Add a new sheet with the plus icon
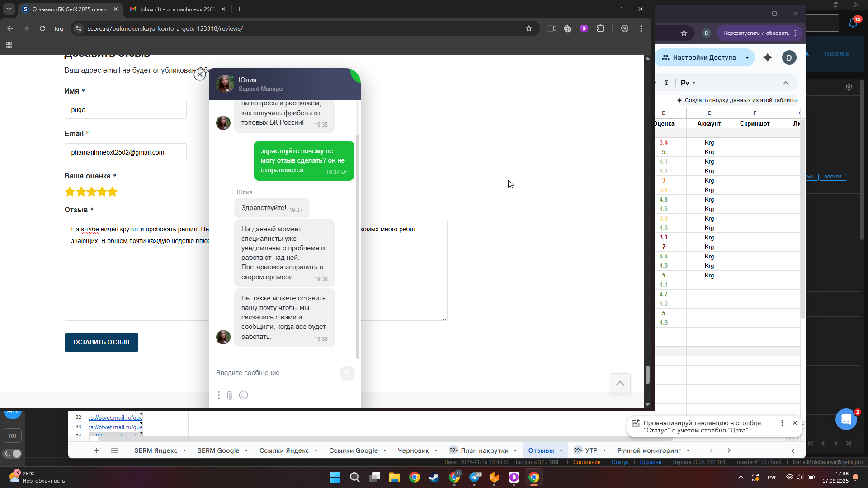Viewport: 868px width, 488px height. (96, 450)
